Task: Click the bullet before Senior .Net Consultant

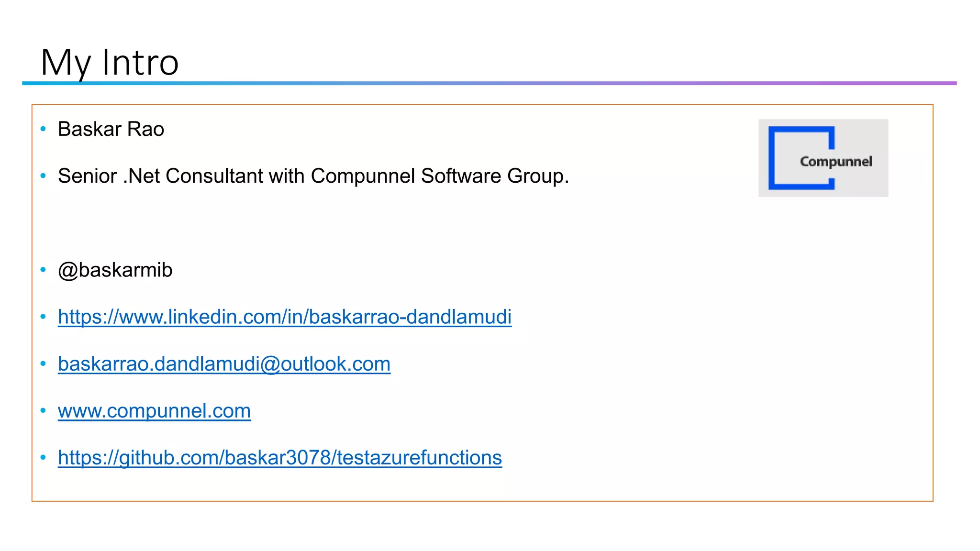Action: (43, 176)
